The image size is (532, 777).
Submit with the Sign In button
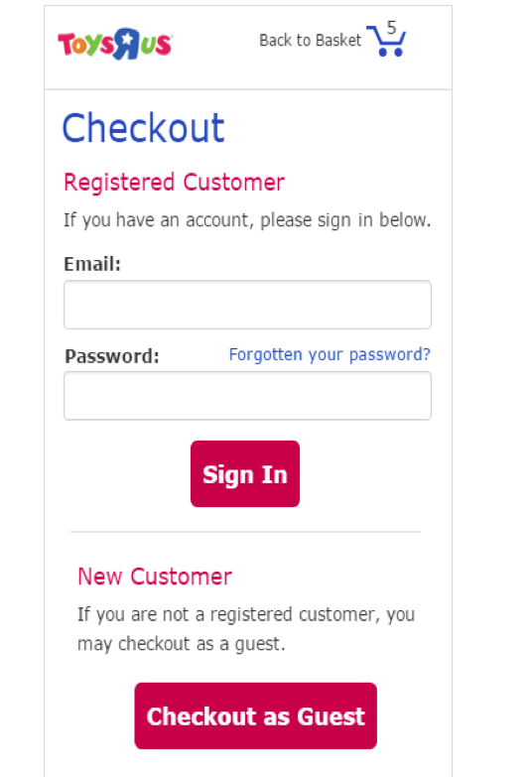[x=245, y=473]
